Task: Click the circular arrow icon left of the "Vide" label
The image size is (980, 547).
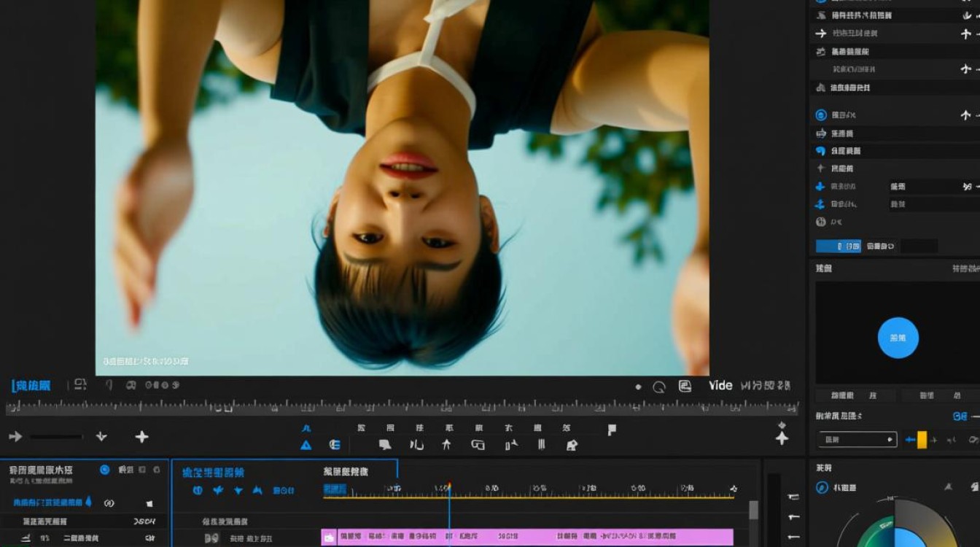Action: tap(659, 387)
